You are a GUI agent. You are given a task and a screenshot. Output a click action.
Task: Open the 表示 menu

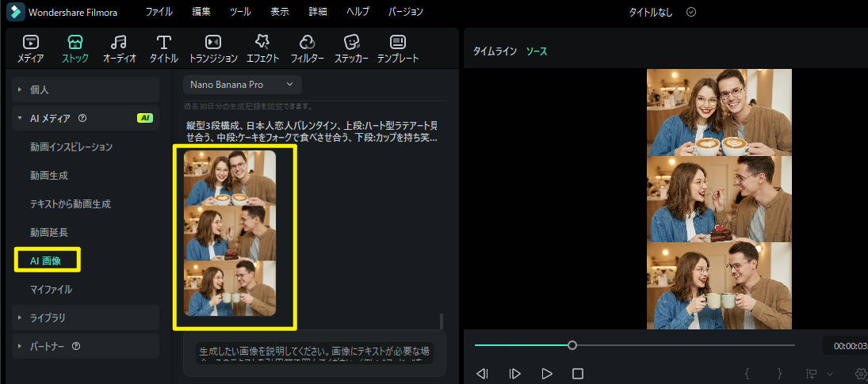(x=280, y=12)
